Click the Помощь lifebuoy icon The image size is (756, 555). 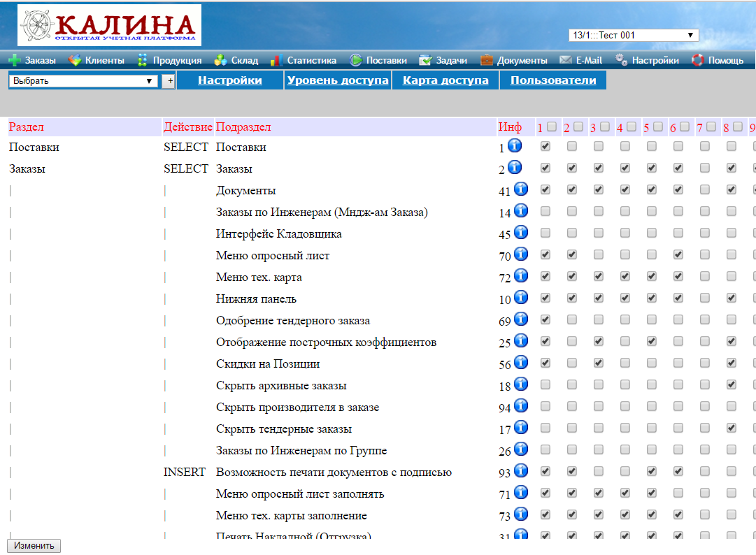click(x=698, y=60)
